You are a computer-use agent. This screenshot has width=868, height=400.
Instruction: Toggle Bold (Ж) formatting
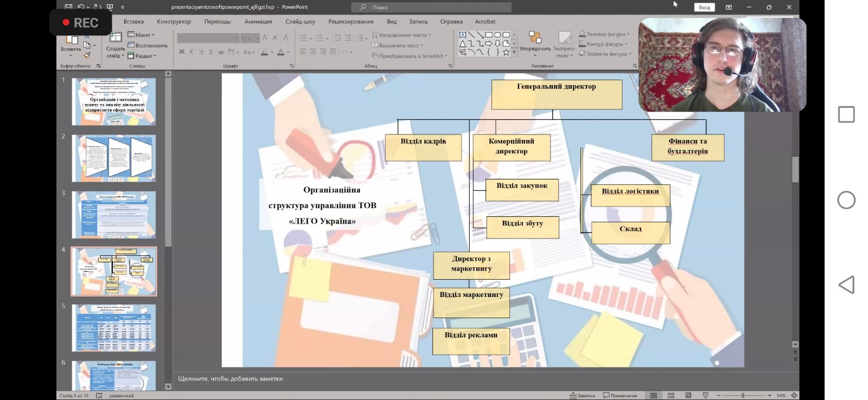pos(182,52)
